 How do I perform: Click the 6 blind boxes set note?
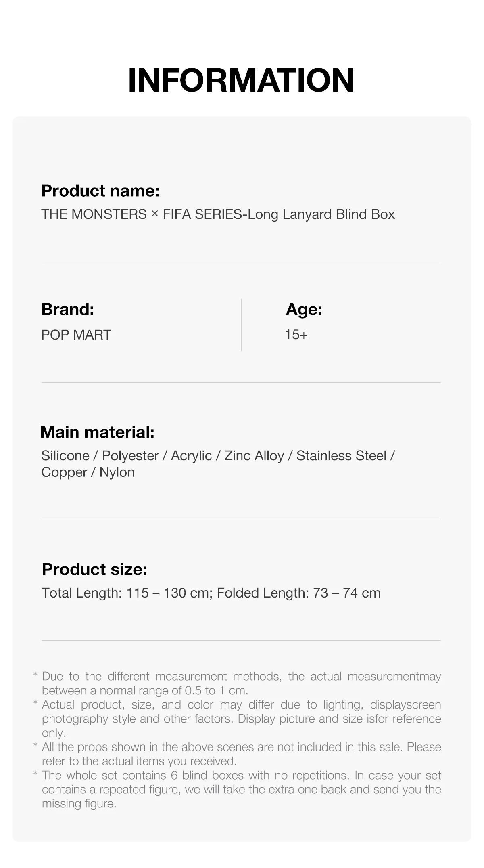click(x=241, y=789)
